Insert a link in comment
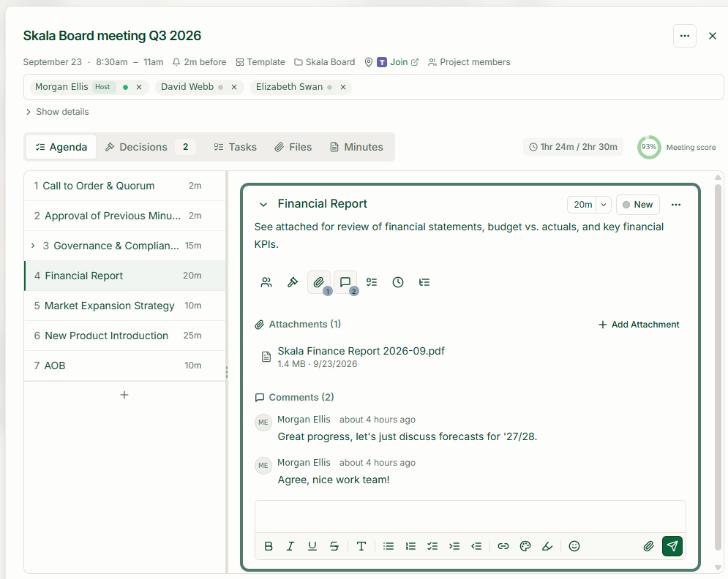728x579 pixels. (x=503, y=547)
